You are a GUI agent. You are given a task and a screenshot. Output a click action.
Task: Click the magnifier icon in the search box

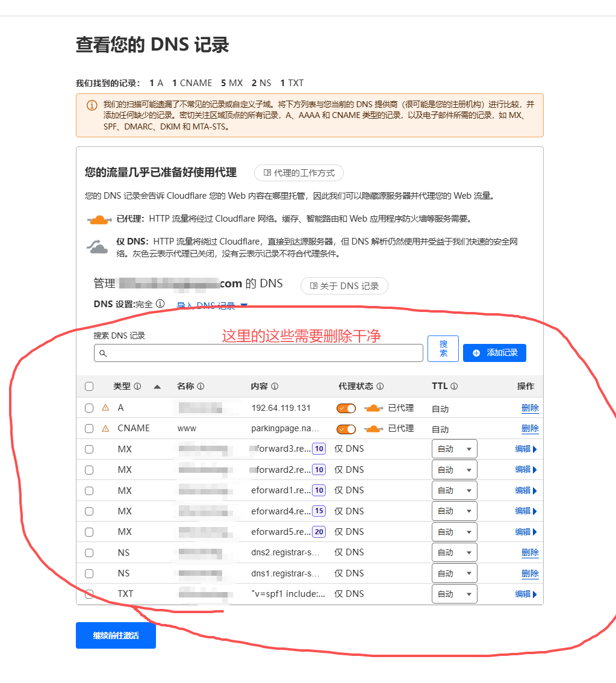click(104, 352)
